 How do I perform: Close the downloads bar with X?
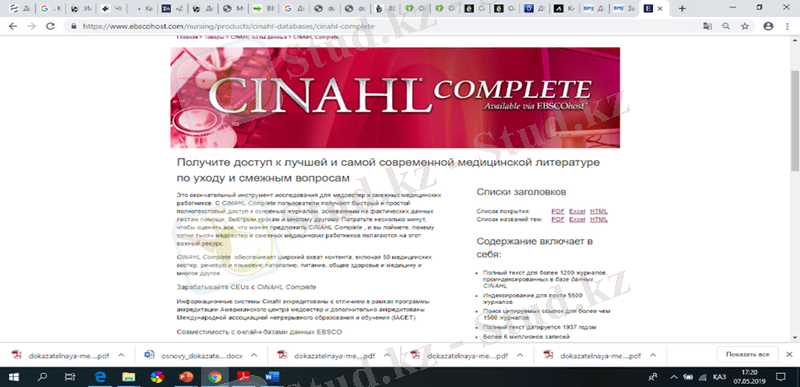click(x=789, y=354)
